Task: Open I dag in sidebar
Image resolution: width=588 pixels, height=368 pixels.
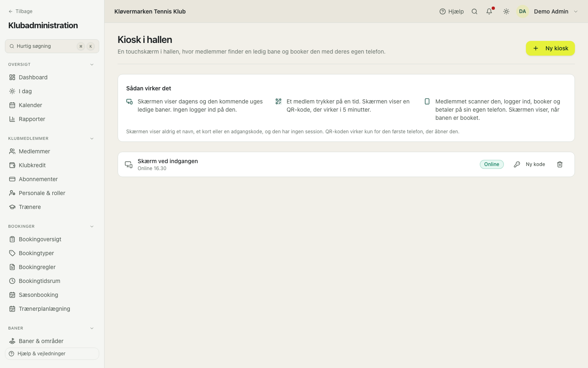Action: point(52,91)
